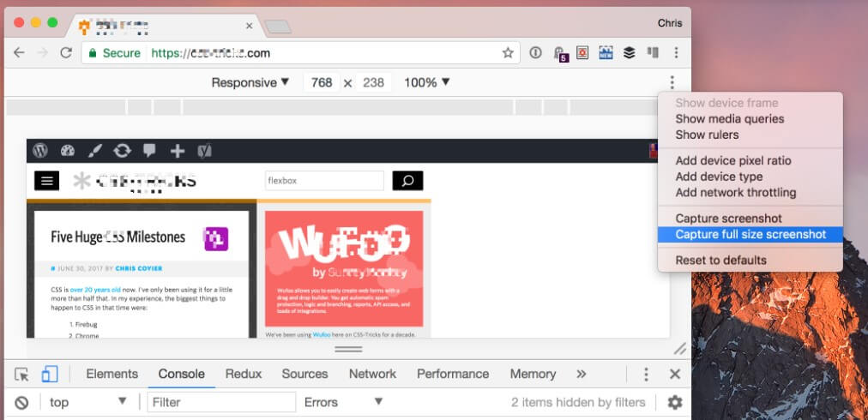Expand the Responsive device dropdown
This screenshot has height=420, width=868.
[250, 82]
